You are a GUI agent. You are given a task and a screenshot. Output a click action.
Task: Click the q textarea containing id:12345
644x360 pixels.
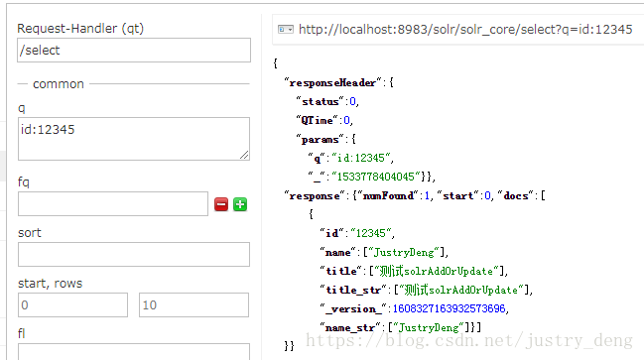point(134,139)
